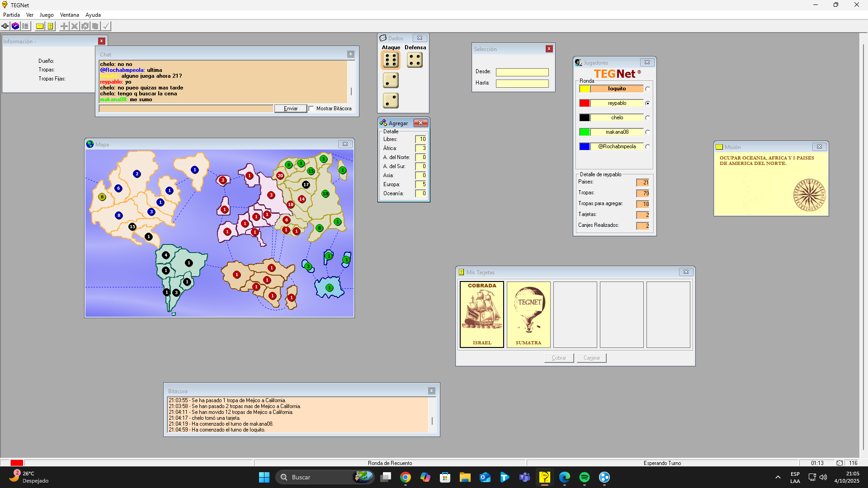Click the bulleted list toolbar icon
The height and width of the screenshot is (488, 868).
pyautogui.click(x=26, y=26)
